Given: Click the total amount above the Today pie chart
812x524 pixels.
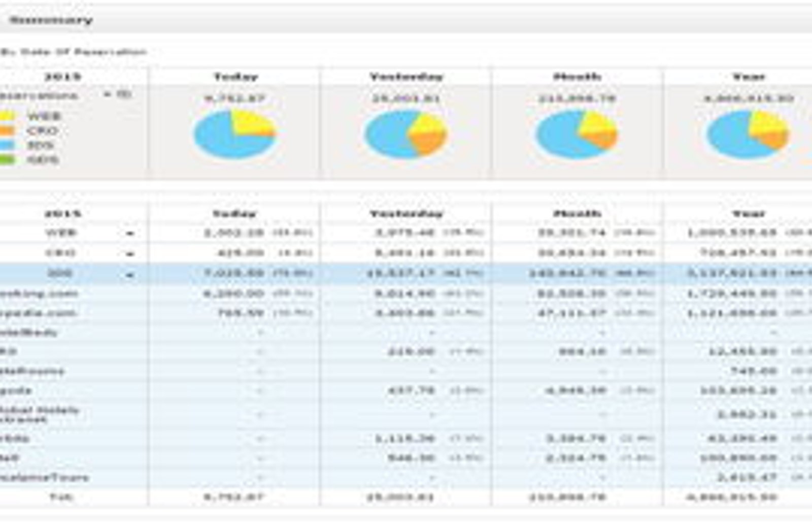Looking at the screenshot, I should tap(235, 98).
